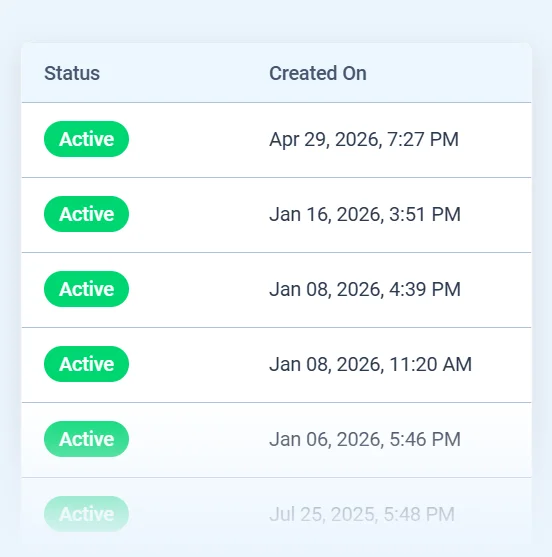Click Active badge in the 11:20 AM row
This screenshot has width=552, height=557.
pos(86,364)
